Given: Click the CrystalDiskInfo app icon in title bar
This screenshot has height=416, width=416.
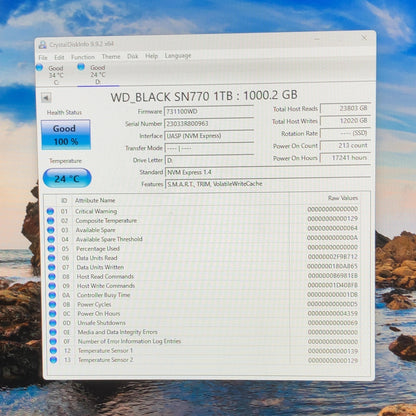Looking at the screenshot, I should tap(42, 44).
